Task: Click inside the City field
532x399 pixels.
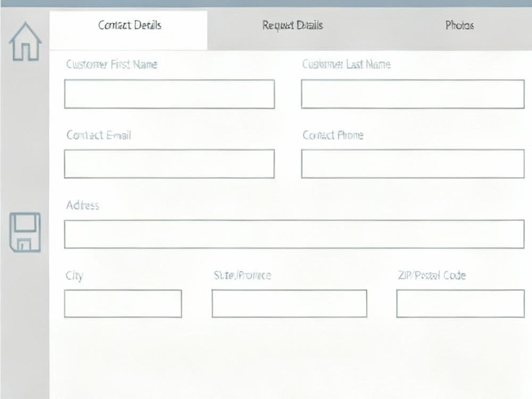Action: [x=123, y=304]
